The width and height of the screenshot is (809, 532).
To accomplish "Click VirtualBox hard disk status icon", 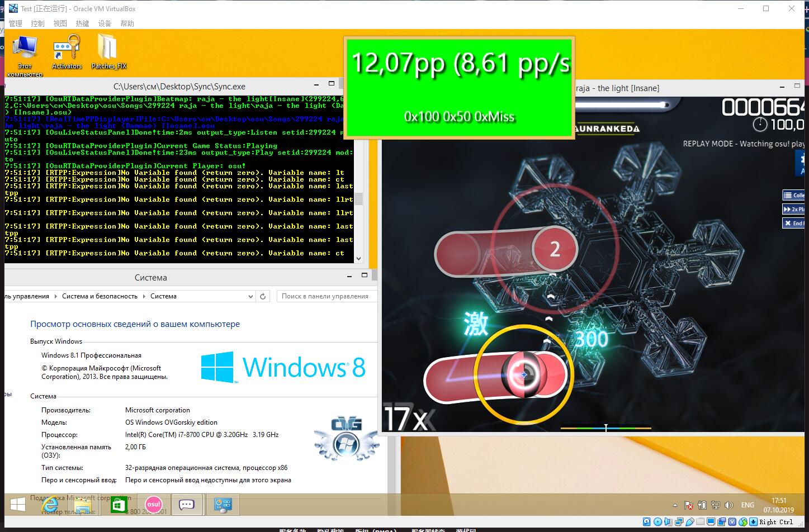I will click(x=647, y=522).
